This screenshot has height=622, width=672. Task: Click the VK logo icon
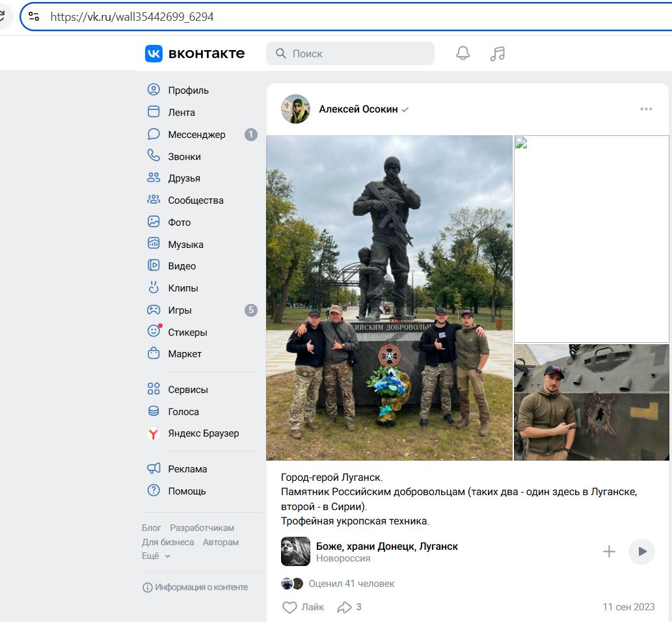(x=154, y=53)
